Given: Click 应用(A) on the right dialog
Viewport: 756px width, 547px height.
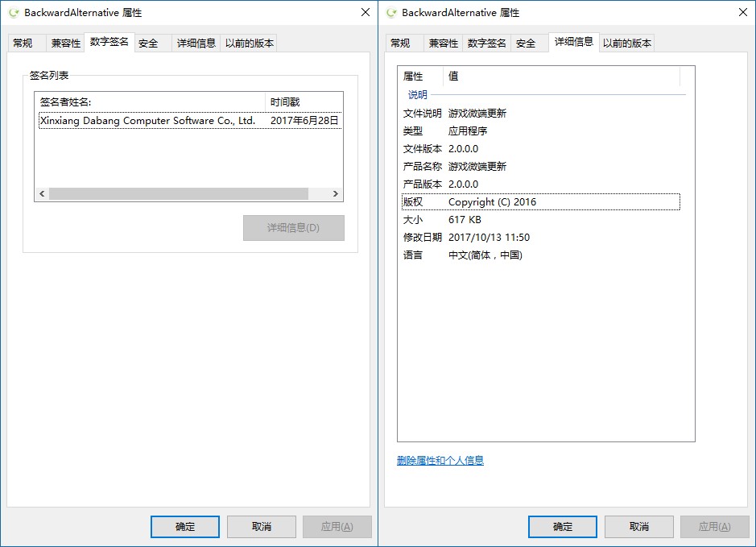Looking at the screenshot, I should coord(714,526).
